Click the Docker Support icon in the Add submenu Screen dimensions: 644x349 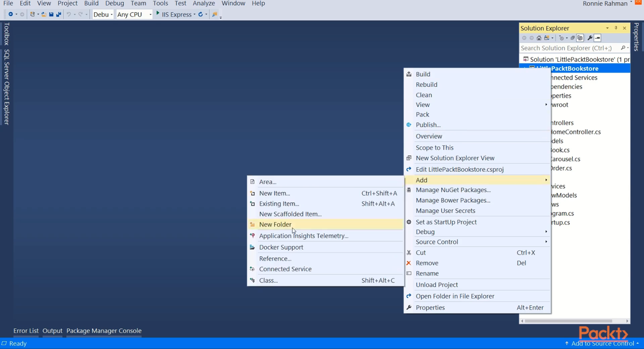pos(252,247)
